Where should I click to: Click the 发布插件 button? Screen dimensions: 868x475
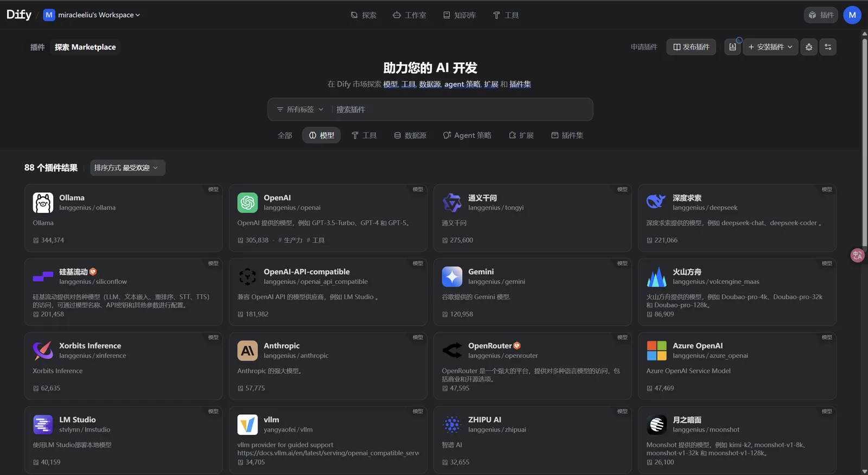pos(691,47)
